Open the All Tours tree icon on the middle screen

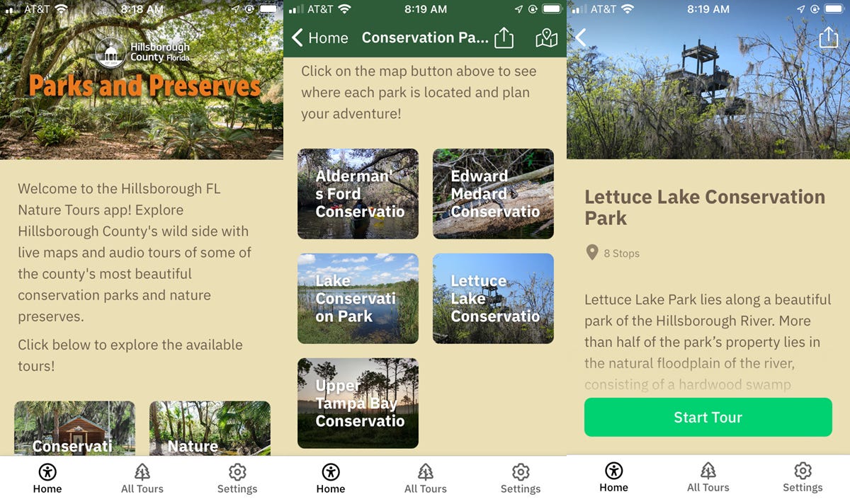pos(426,472)
